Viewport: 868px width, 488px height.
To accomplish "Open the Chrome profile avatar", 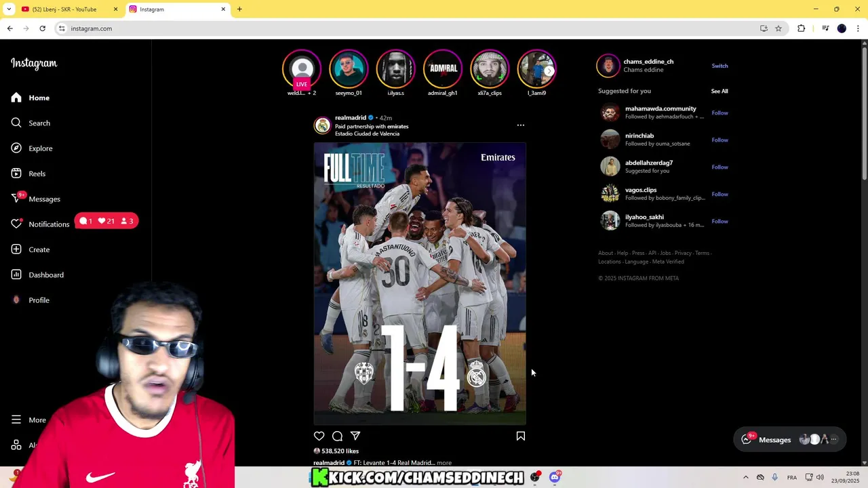I will click(x=842, y=28).
